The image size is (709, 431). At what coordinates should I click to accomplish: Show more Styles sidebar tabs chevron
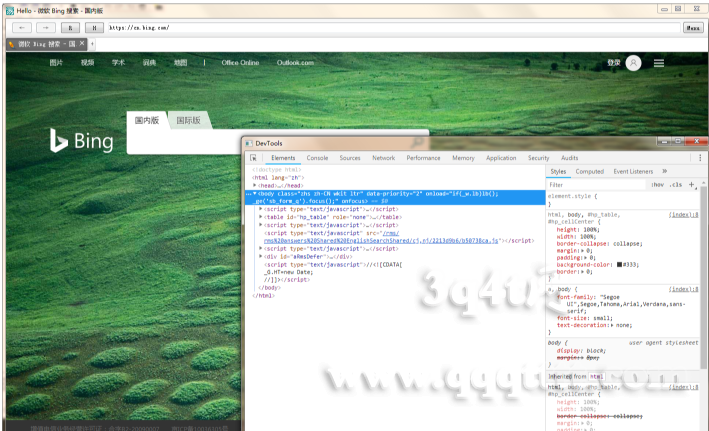pos(664,171)
